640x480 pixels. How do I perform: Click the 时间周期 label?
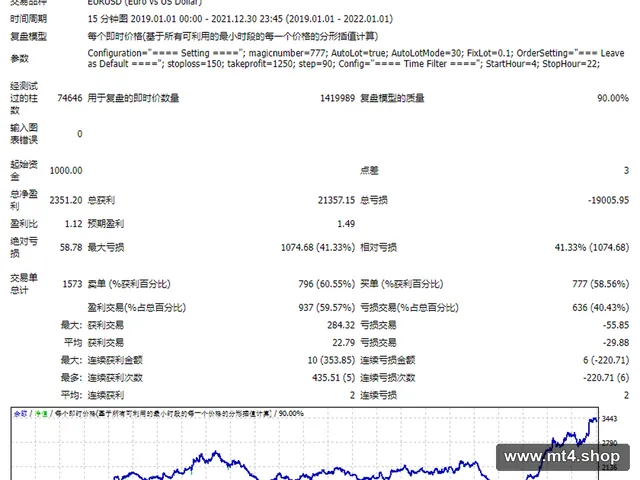(x=29, y=19)
